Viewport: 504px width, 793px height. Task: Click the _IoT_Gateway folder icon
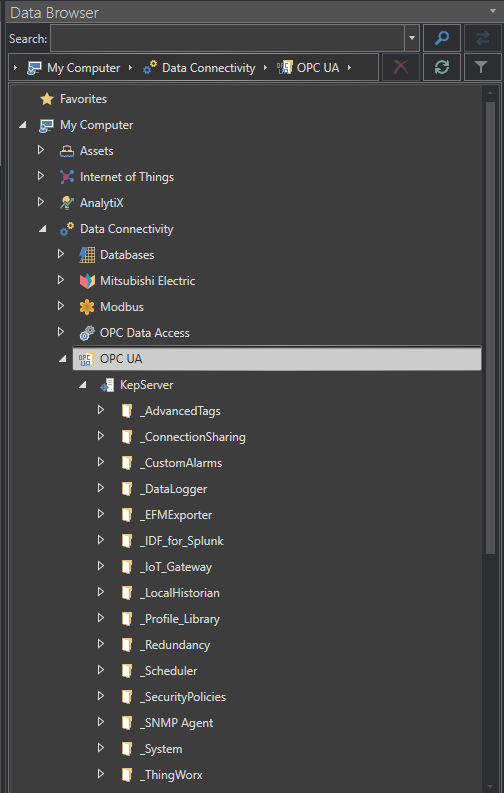[x=127, y=567]
